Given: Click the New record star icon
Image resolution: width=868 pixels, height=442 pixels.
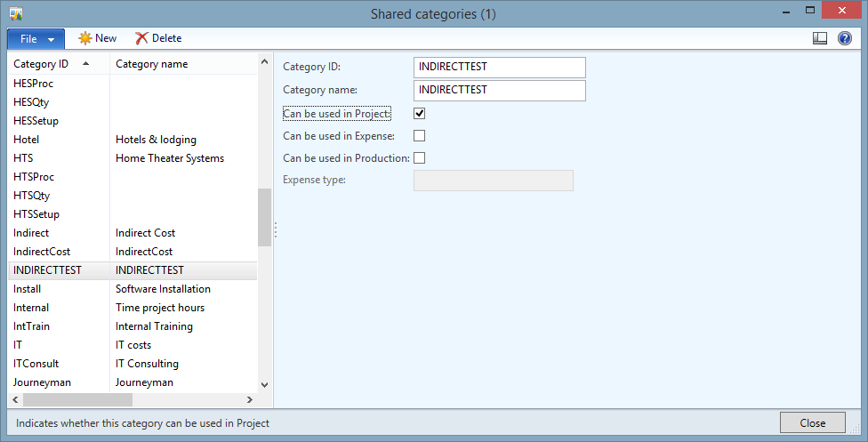Looking at the screenshot, I should 85,38.
